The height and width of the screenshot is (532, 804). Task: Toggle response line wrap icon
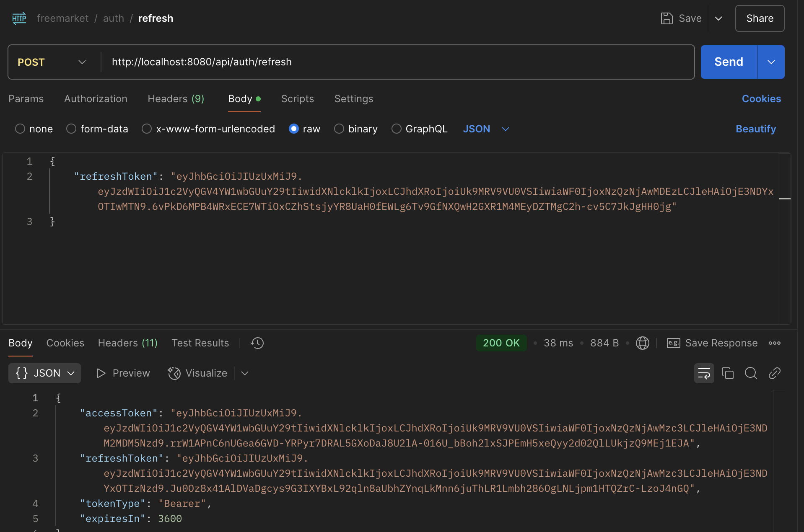704,373
